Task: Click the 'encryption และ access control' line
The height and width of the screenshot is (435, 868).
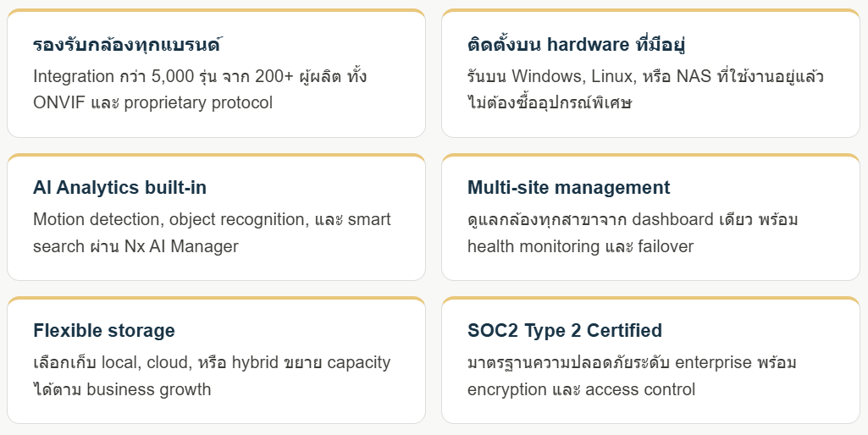Action: click(581, 389)
